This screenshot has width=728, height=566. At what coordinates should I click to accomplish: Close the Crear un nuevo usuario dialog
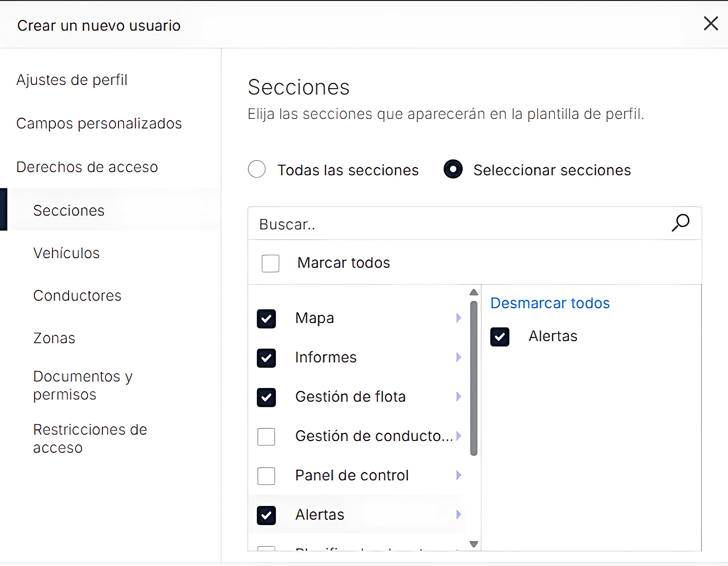(x=711, y=24)
